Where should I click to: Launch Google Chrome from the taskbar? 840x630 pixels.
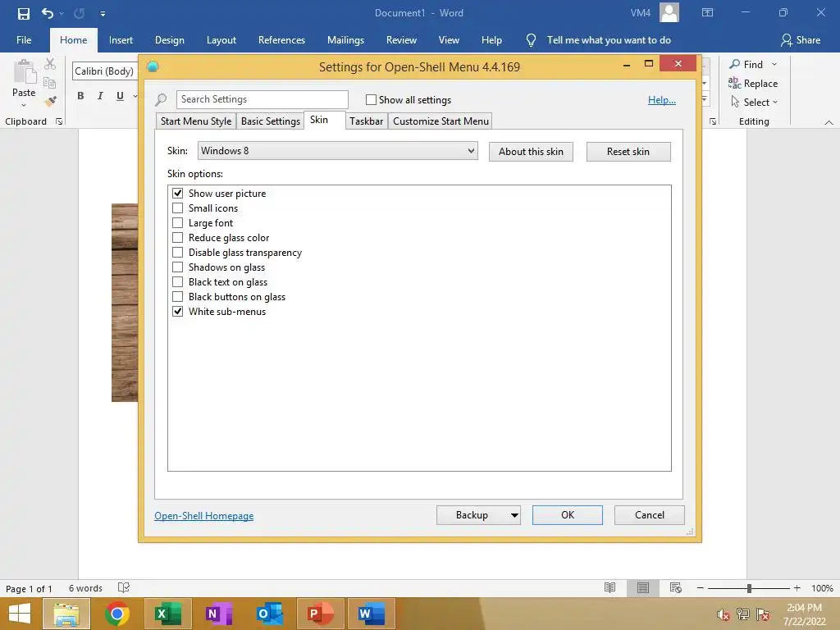pyautogui.click(x=116, y=614)
